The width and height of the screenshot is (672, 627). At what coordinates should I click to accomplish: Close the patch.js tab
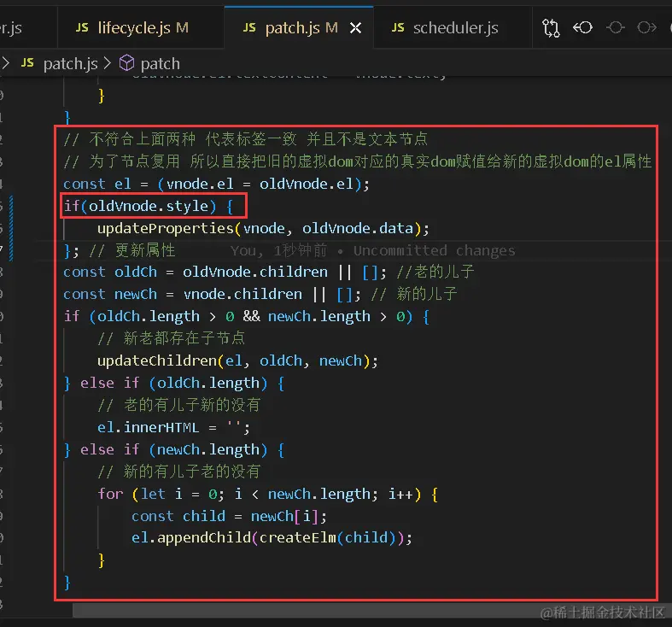tap(356, 28)
